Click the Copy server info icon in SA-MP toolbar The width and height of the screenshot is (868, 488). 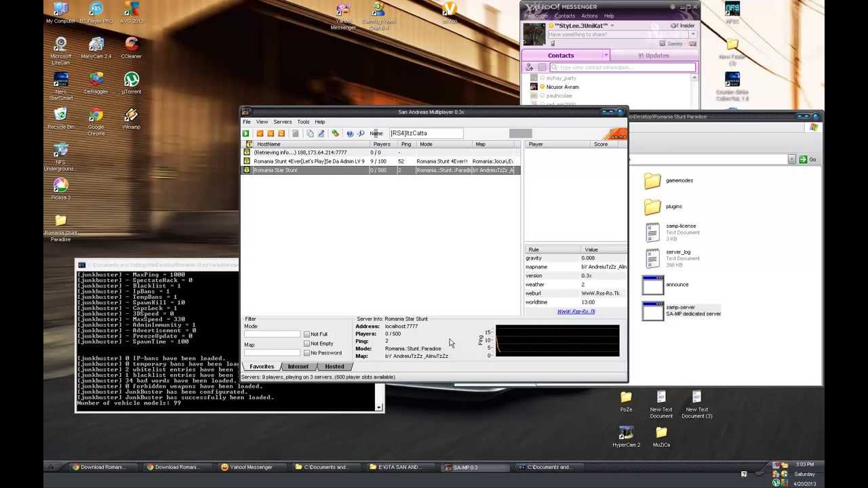click(x=310, y=134)
